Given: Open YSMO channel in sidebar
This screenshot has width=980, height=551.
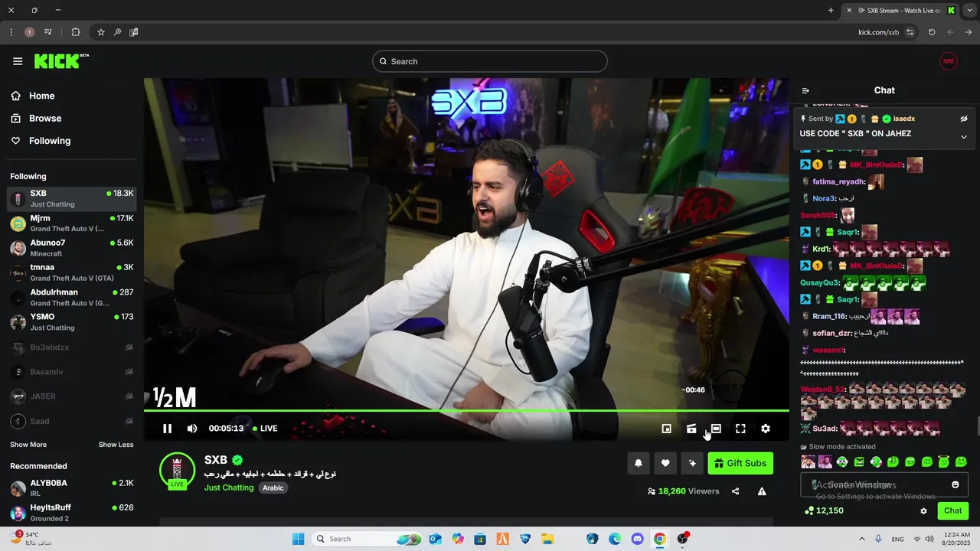Looking at the screenshot, I should click(x=72, y=322).
